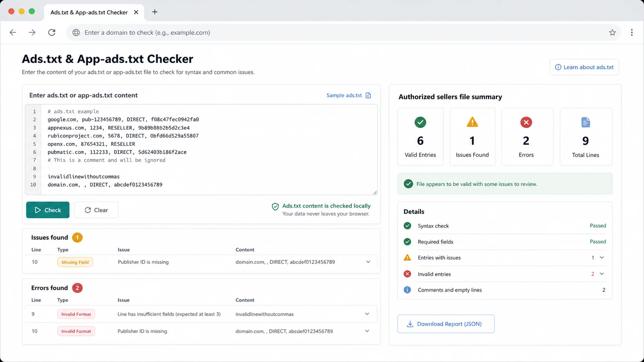Click the Syntax check passed icon

click(407, 226)
